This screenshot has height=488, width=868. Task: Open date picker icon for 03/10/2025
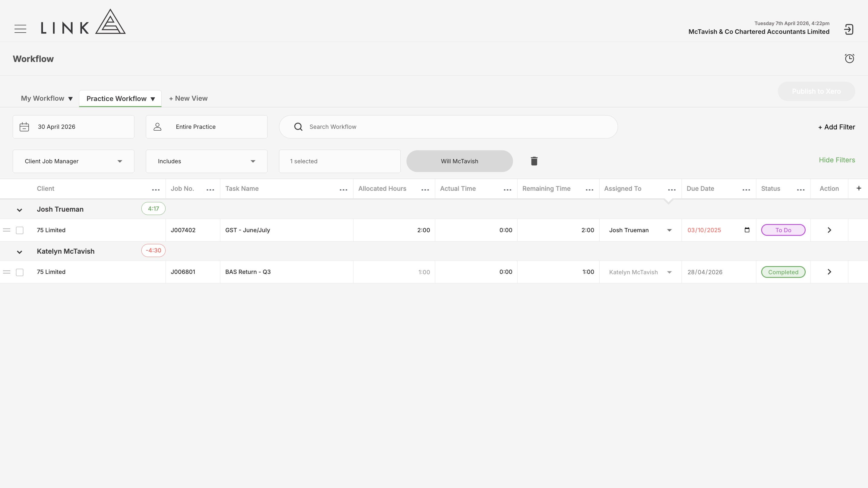(747, 230)
